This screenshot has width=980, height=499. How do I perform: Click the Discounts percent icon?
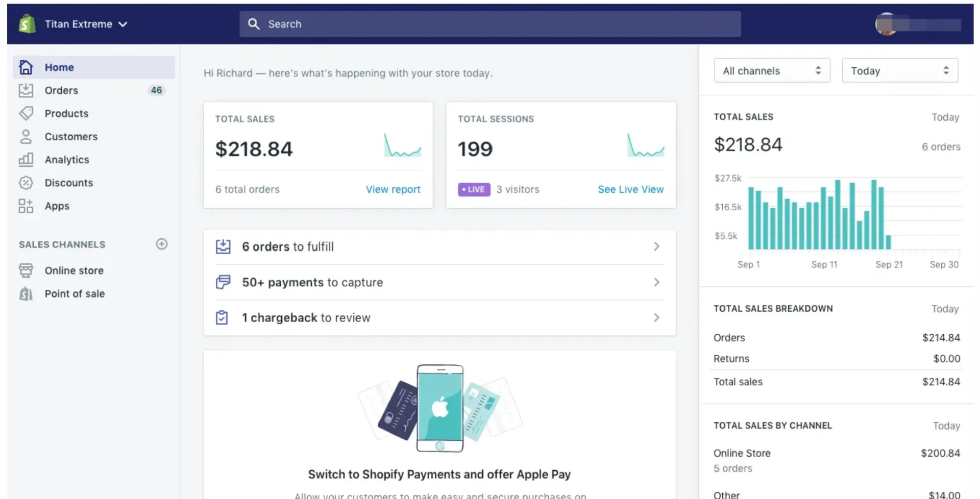[26, 183]
